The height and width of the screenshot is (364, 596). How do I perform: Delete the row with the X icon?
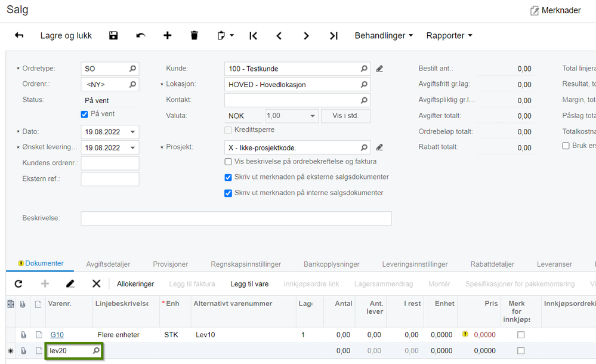(x=97, y=284)
